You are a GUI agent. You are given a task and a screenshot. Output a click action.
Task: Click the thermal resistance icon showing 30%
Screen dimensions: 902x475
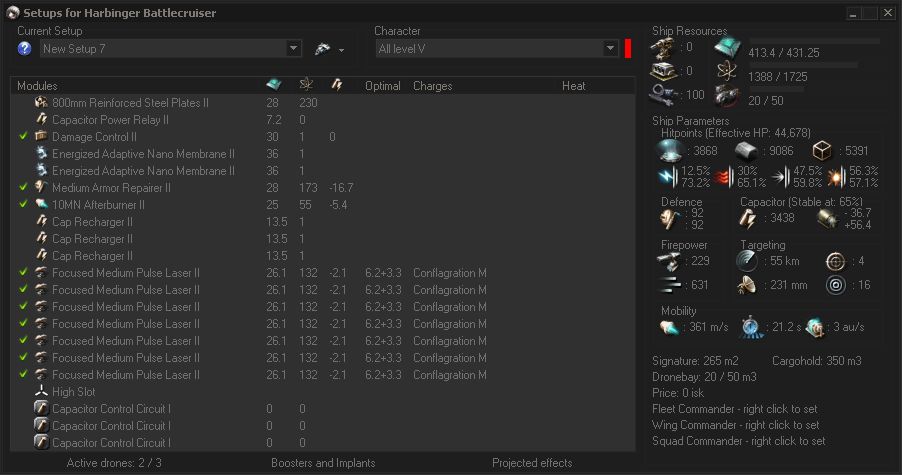point(725,177)
